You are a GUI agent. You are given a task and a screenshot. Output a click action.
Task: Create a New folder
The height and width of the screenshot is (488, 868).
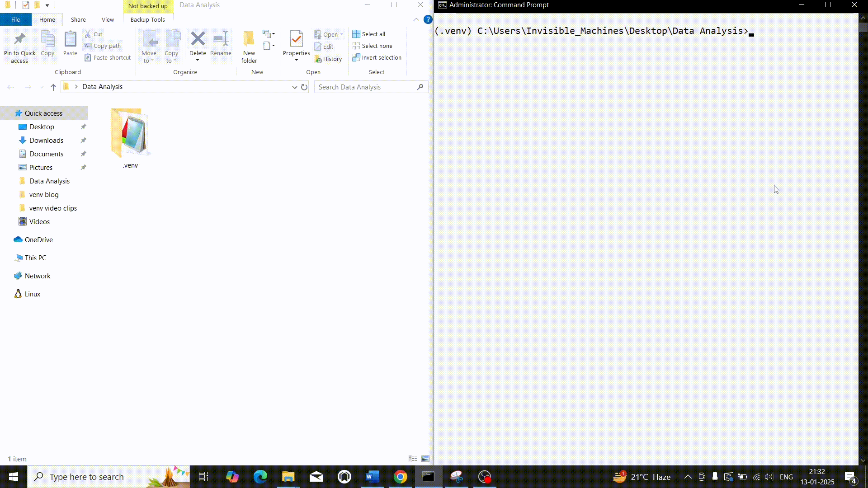pyautogui.click(x=249, y=47)
